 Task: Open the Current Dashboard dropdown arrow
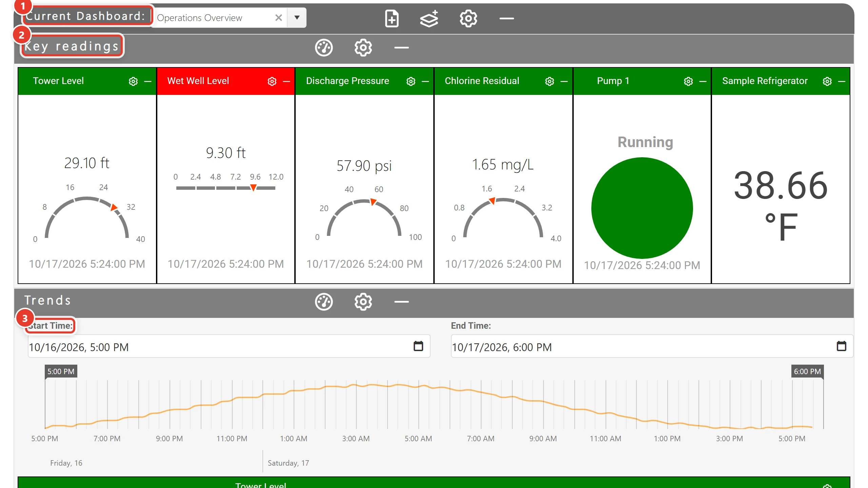[x=297, y=18]
